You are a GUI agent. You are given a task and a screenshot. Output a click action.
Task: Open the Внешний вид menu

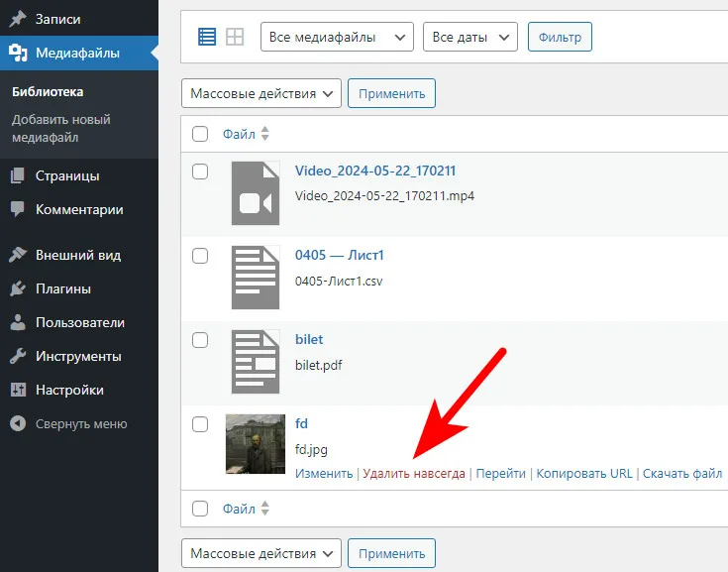click(79, 255)
